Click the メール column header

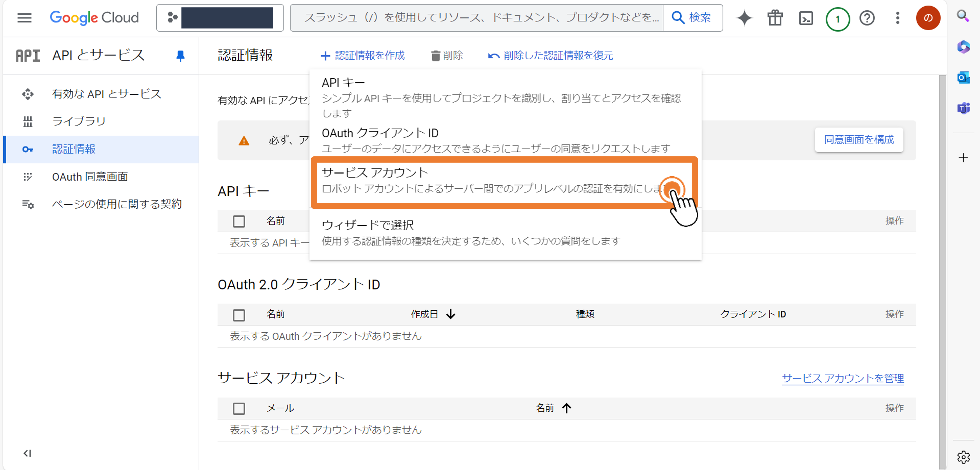point(280,408)
